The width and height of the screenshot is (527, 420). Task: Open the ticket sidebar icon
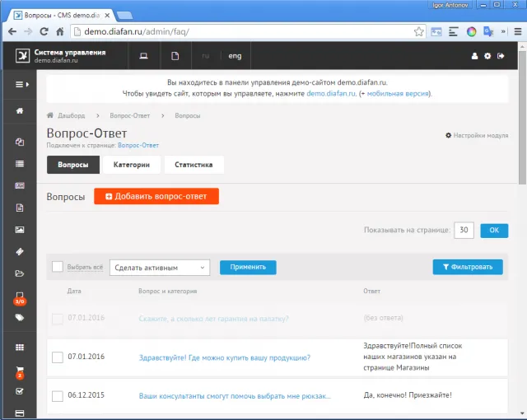coord(20,251)
